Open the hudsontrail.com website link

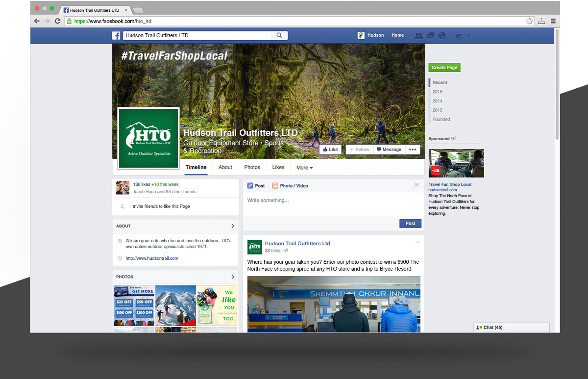coord(152,258)
